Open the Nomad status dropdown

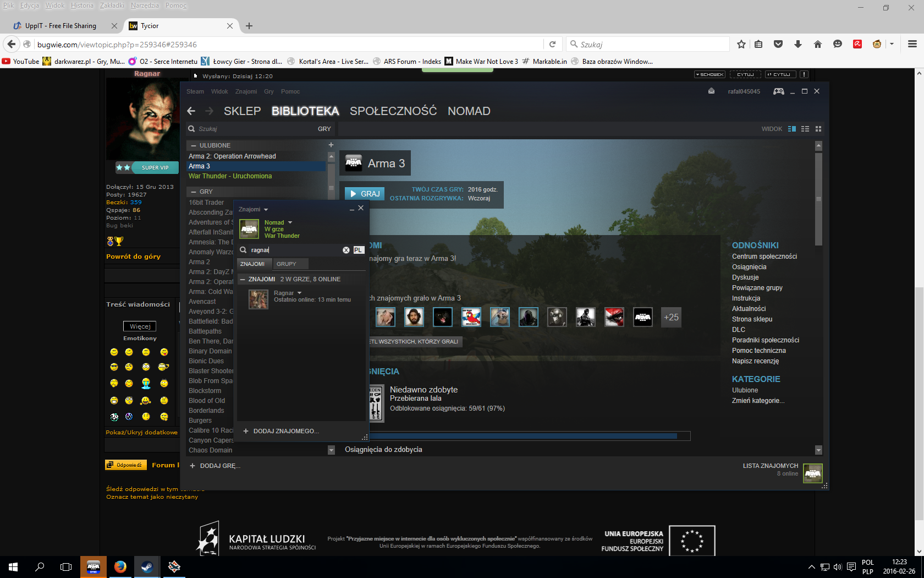pos(290,223)
